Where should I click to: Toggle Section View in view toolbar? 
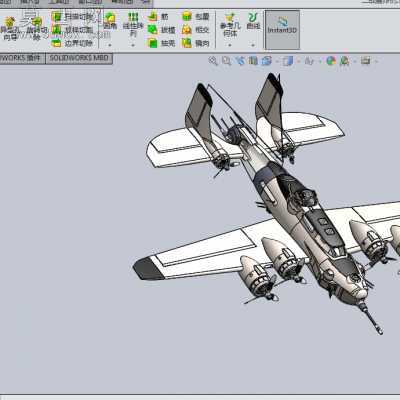point(253,61)
